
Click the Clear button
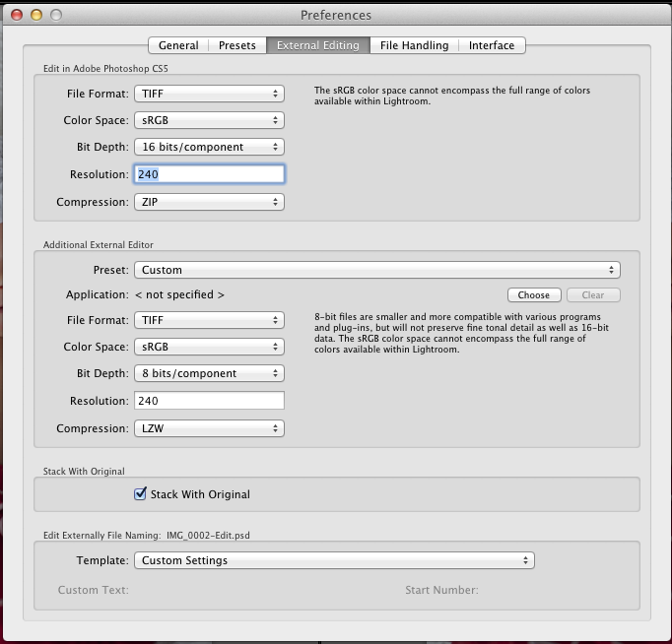click(593, 294)
